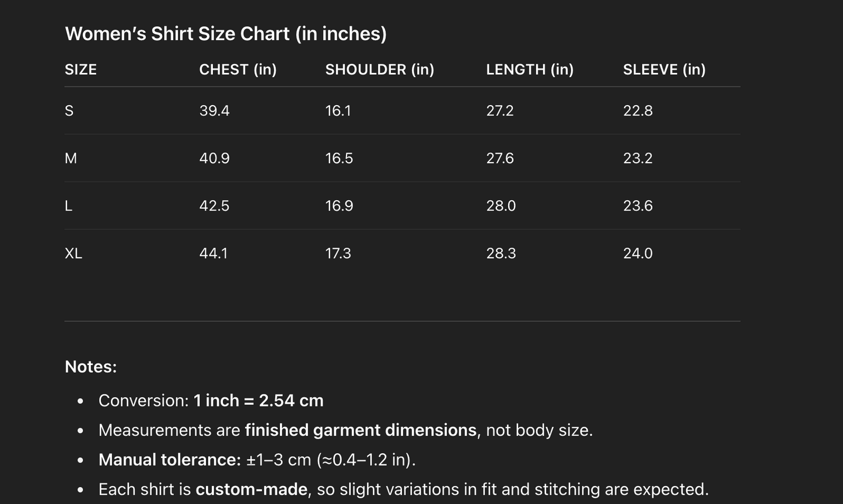
Task: Select the L size row label
Action: [x=68, y=206]
